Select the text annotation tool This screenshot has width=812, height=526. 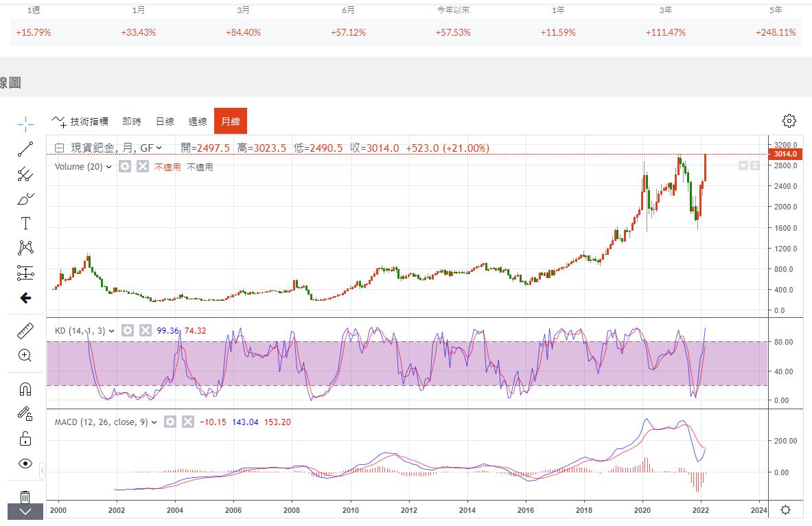tap(25, 223)
